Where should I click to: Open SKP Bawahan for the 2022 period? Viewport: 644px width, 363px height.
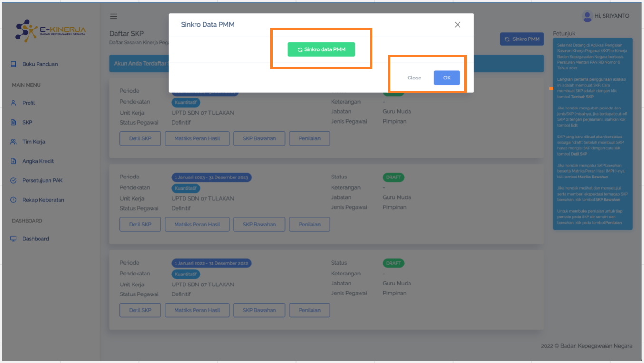(259, 310)
